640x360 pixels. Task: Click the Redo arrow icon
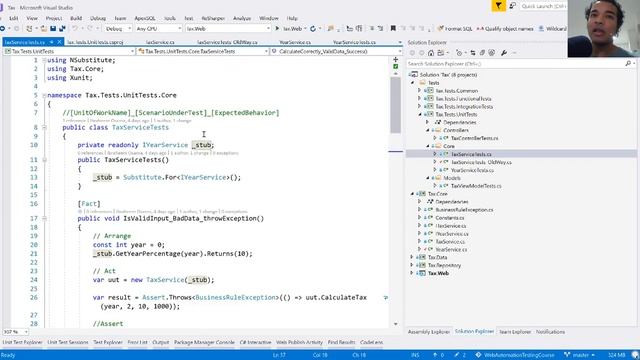pyautogui.click(x=89, y=29)
